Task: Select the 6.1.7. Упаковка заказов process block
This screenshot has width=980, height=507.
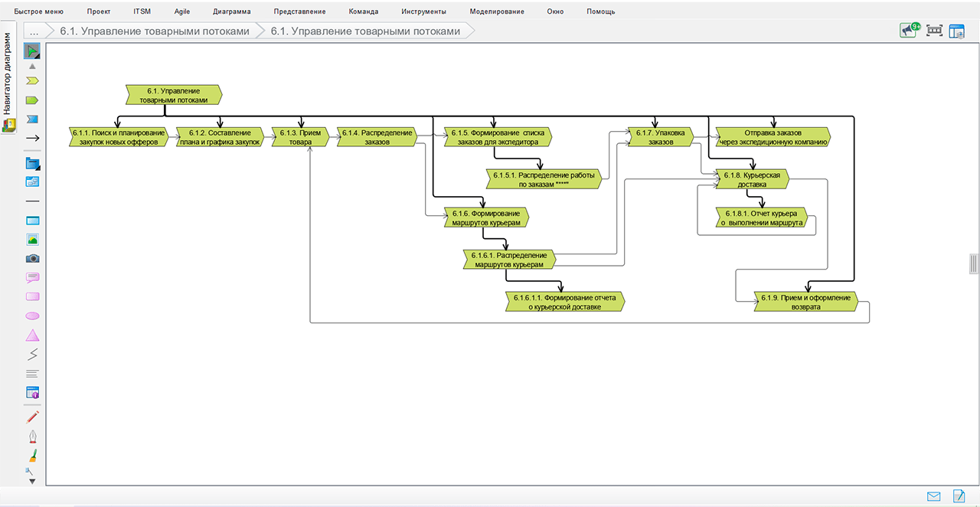Action: pyautogui.click(x=661, y=136)
